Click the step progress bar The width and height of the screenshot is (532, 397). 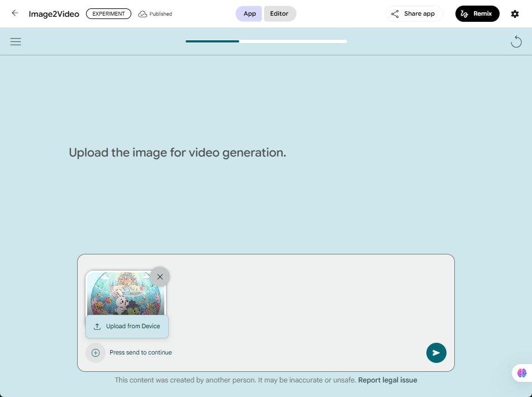tap(266, 41)
